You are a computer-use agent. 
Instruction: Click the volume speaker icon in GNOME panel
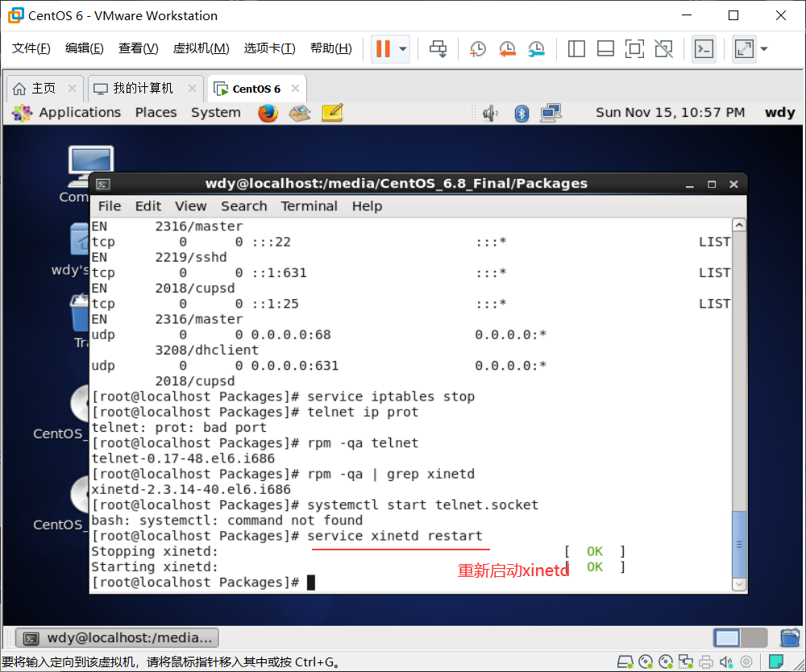pos(490,113)
